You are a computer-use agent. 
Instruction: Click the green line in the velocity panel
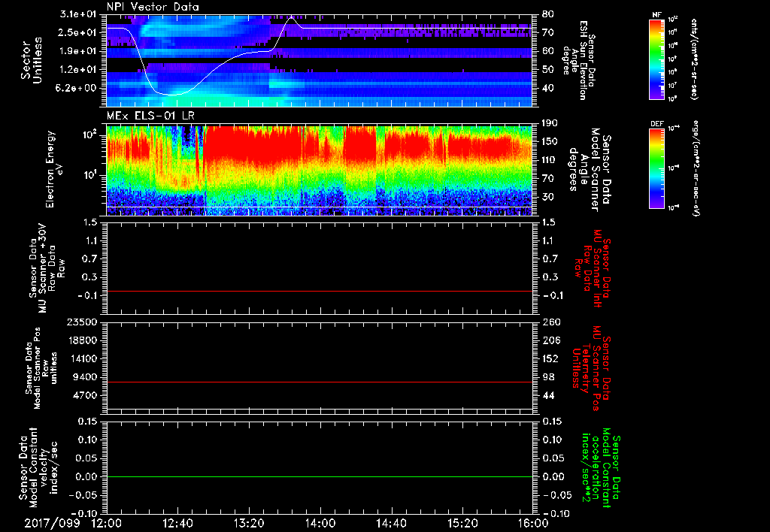(320, 476)
